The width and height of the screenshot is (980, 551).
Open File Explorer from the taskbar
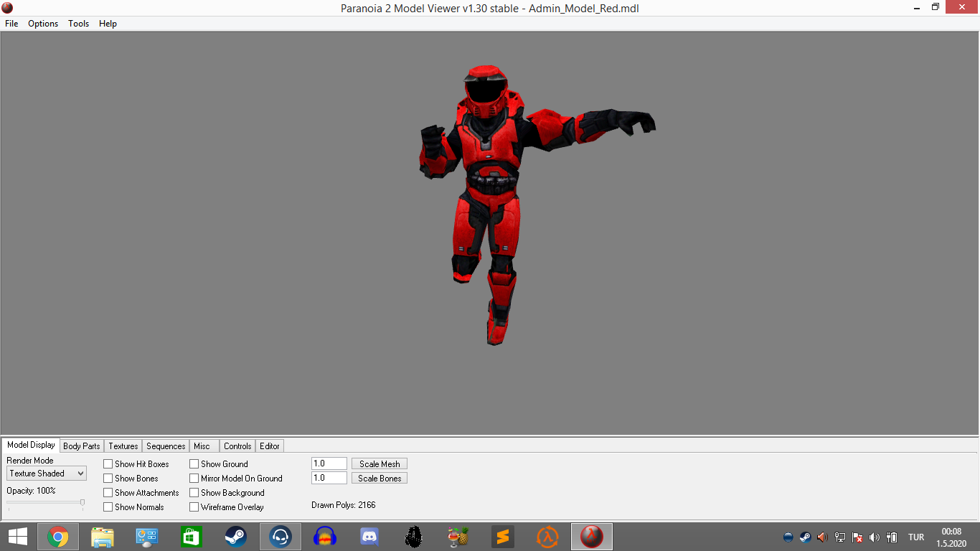(x=103, y=537)
